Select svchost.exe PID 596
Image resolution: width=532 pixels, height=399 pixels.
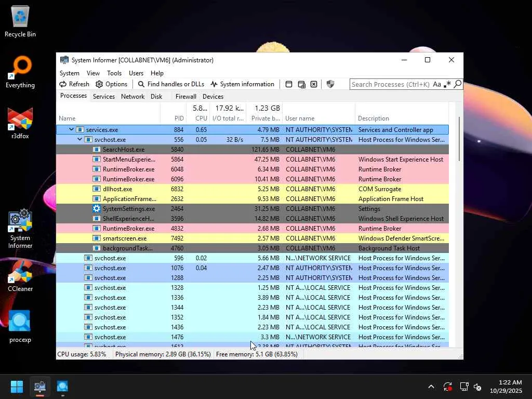tap(252, 258)
